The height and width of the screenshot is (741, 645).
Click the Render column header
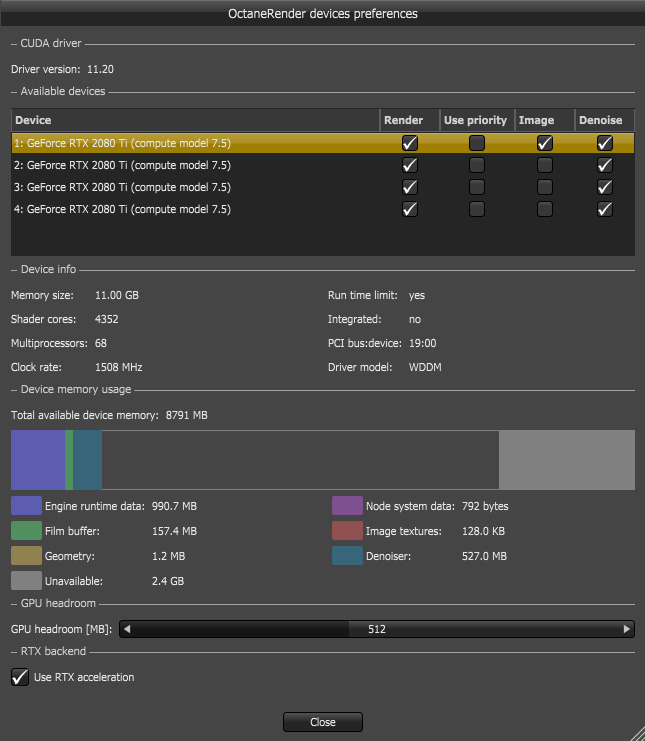pyautogui.click(x=410, y=120)
